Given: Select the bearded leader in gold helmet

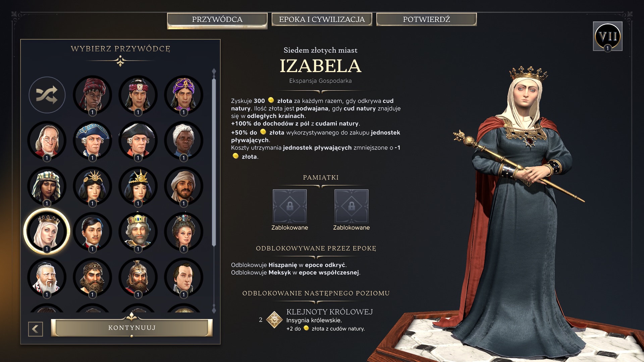Looking at the screenshot, I should (138, 277).
